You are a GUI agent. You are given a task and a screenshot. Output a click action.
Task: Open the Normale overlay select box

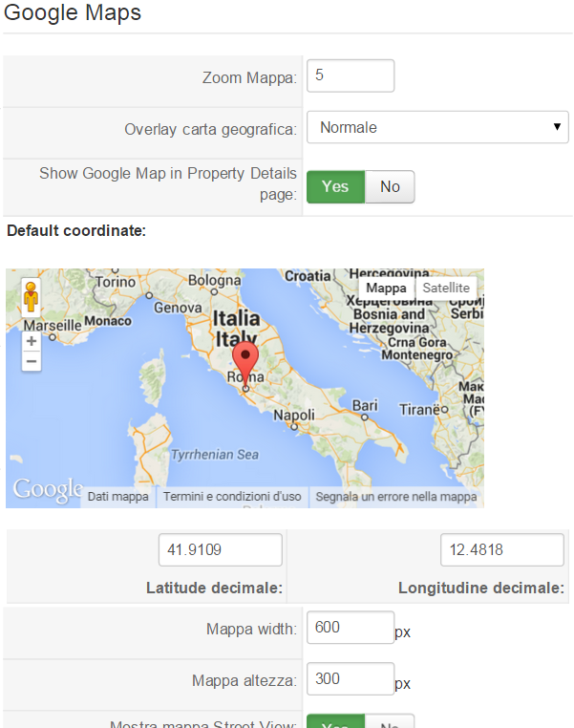coord(437,127)
